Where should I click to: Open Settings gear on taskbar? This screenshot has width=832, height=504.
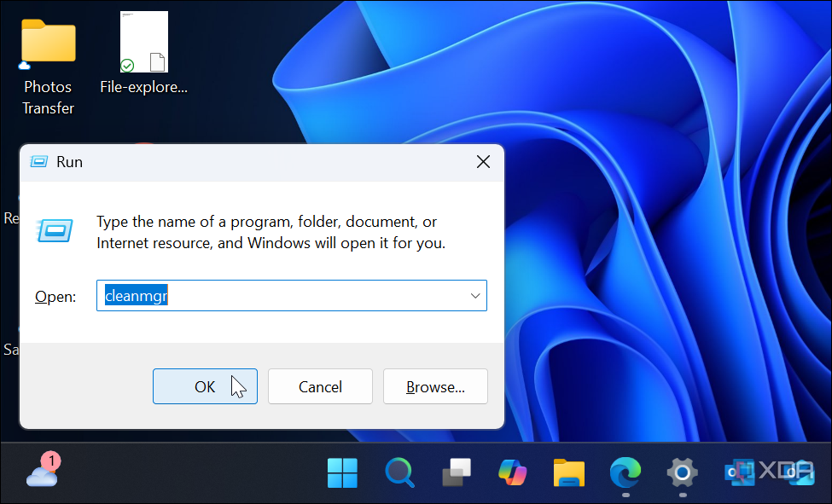click(683, 472)
